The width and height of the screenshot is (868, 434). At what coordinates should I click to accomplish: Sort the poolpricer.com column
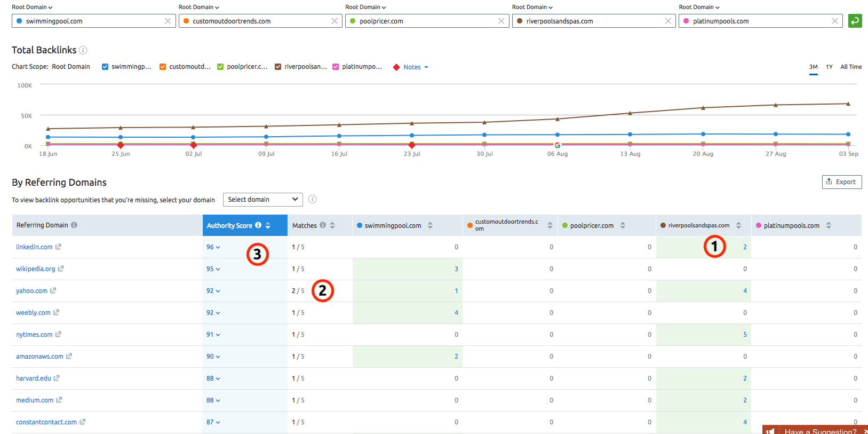click(x=623, y=225)
